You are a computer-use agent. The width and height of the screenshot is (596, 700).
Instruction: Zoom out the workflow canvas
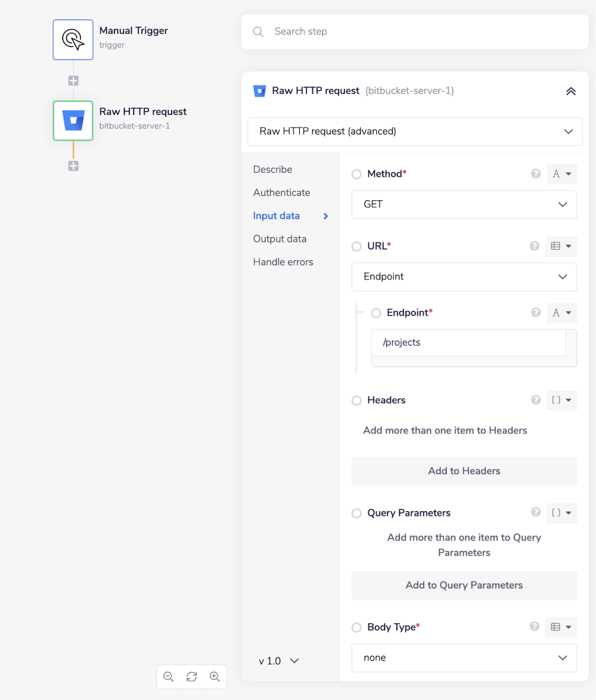tap(168, 676)
